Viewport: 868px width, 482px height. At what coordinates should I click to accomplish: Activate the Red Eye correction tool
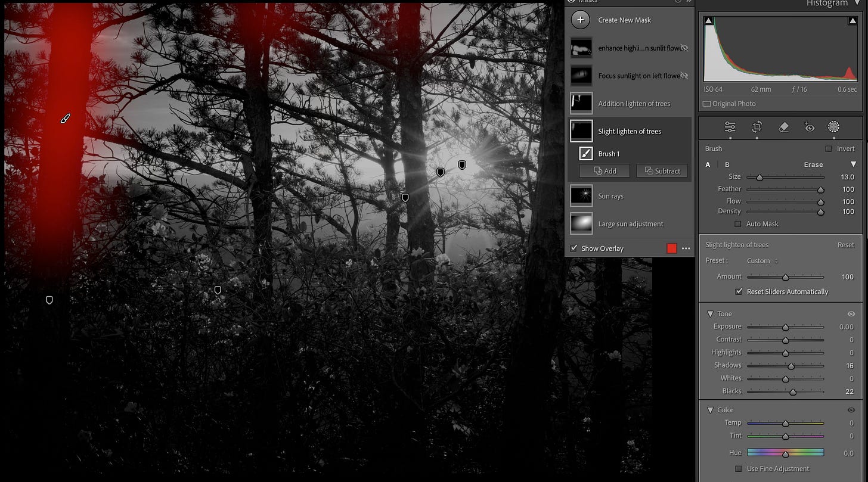(x=809, y=127)
